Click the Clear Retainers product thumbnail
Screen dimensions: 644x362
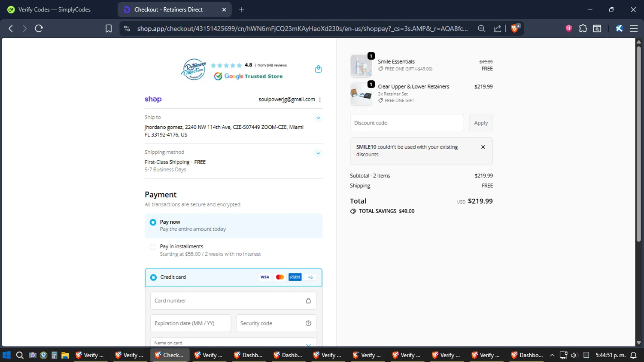pos(361,94)
